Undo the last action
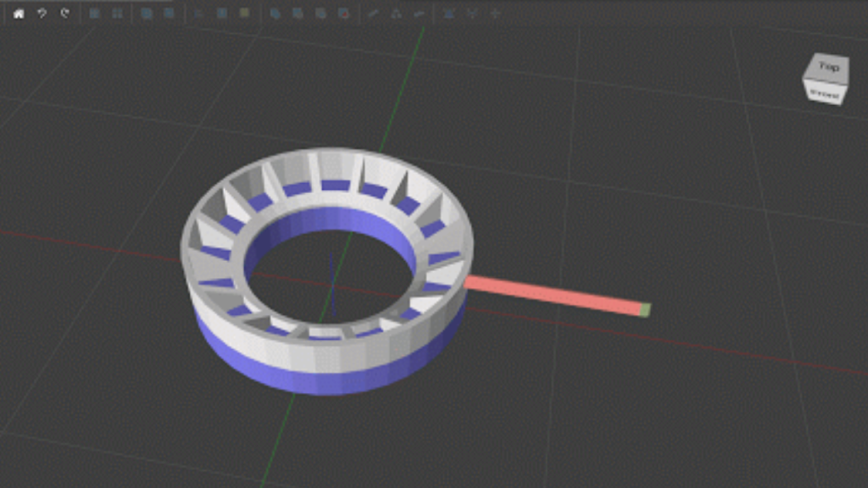 [42, 13]
